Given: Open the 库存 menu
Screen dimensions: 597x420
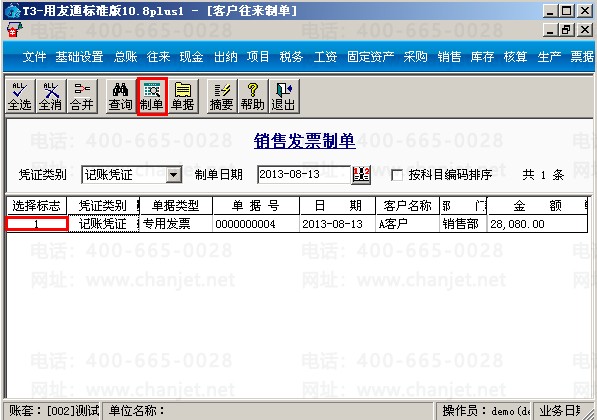Looking at the screenshot, I should tap(482, 57).
